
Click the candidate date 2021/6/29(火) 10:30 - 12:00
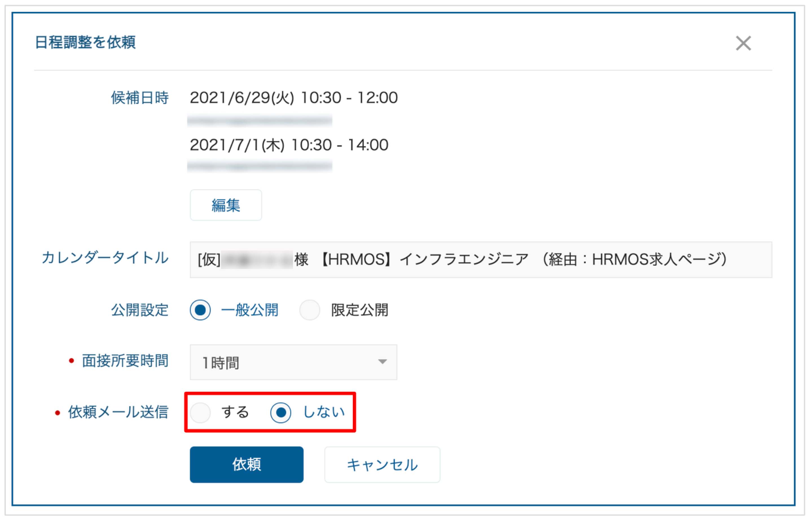(294, 98)
